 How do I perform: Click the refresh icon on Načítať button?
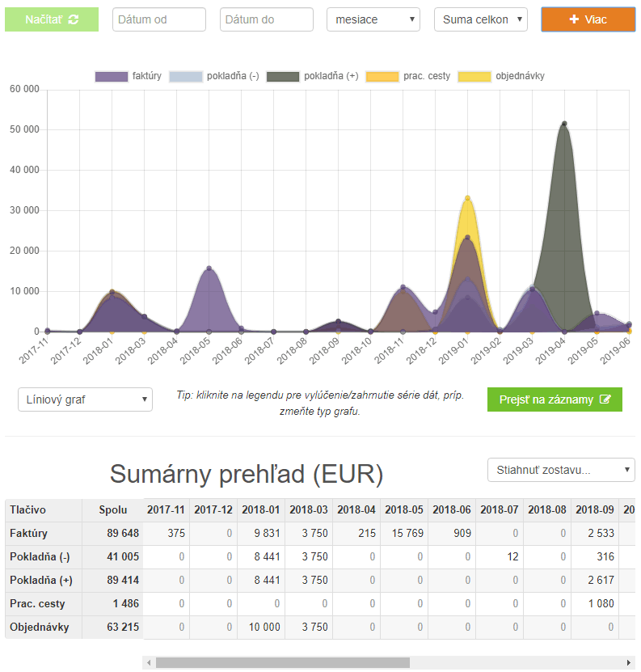(x=74, y=19)
